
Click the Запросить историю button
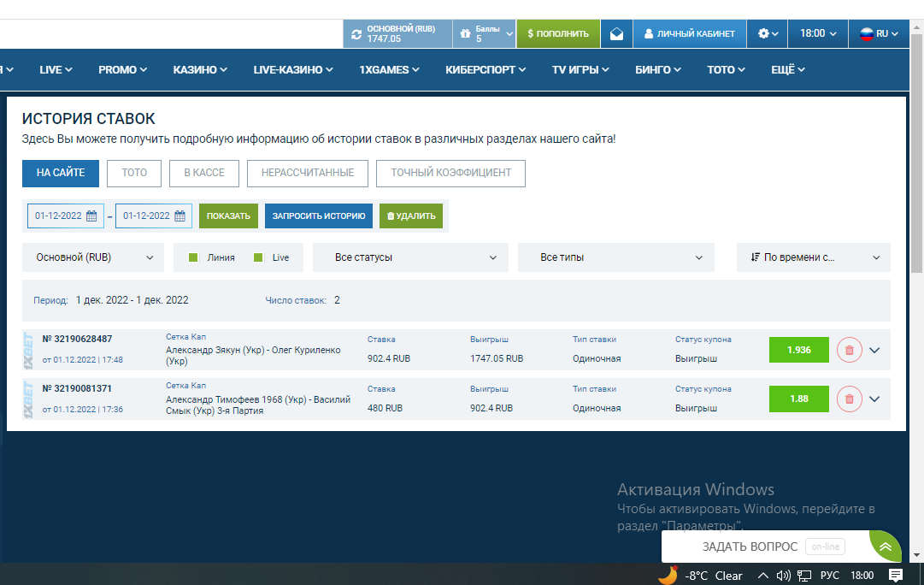(318, 216)
